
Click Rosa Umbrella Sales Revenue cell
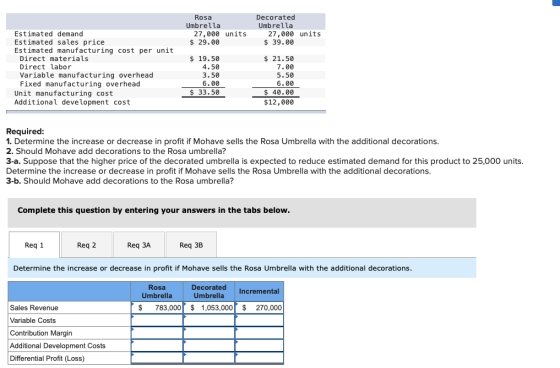[157, 308]
